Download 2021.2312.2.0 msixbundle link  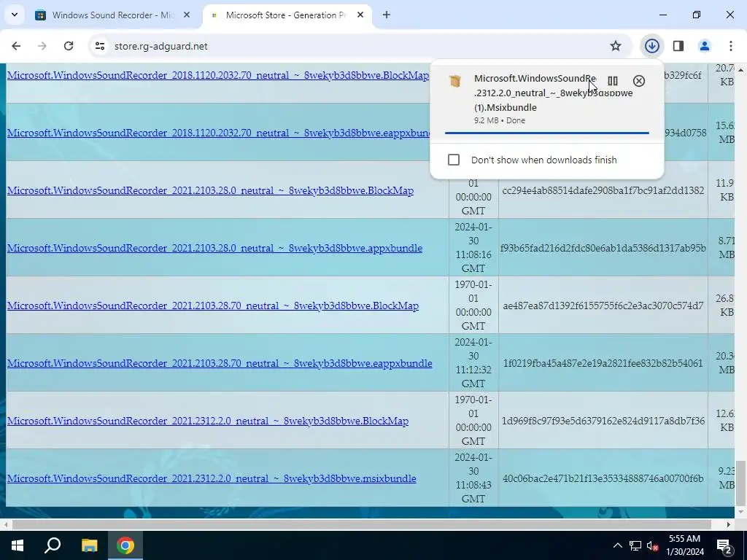(x=211, y=478)
